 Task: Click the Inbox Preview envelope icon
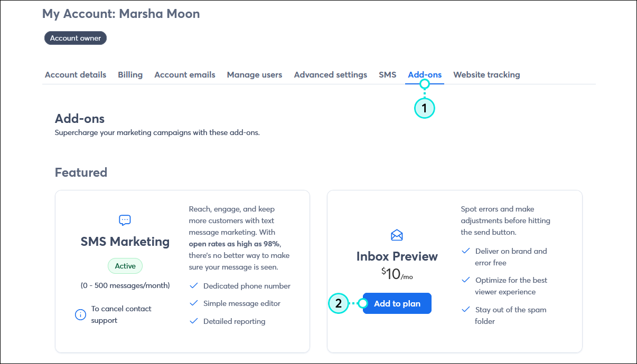(x=397, y=235)
